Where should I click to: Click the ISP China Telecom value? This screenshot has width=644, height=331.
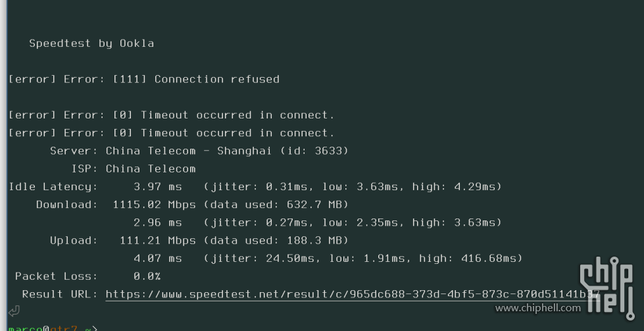pos(151,168)
